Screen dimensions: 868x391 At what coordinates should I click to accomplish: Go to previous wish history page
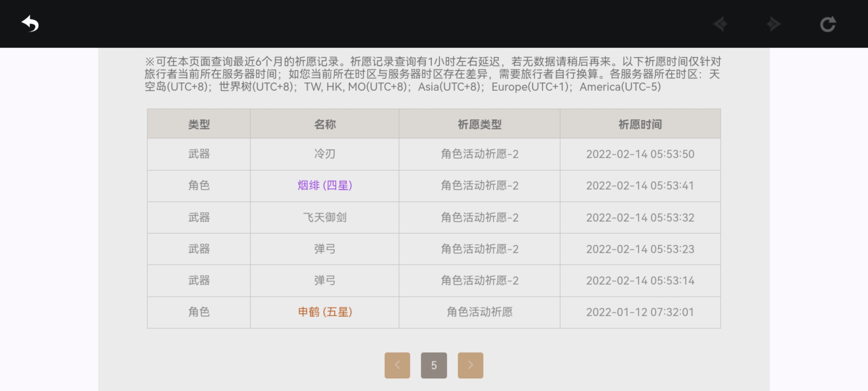(397, 365)
